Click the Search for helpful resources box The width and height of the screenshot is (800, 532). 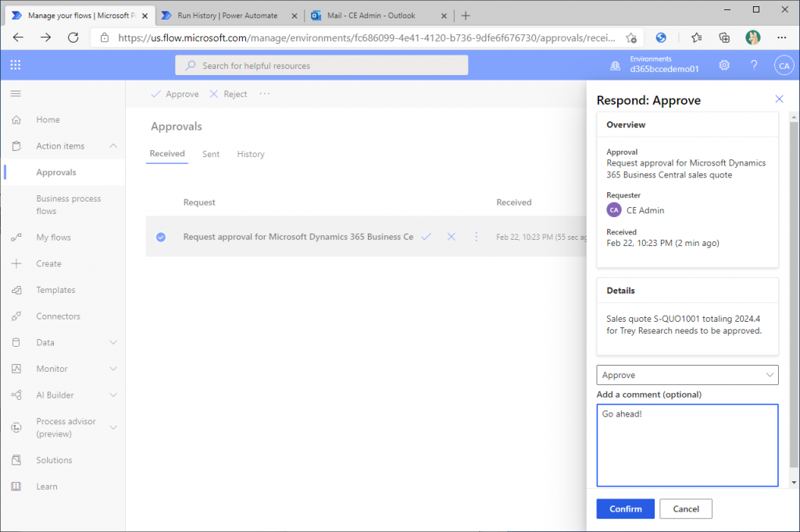click(x=321, y=66)
